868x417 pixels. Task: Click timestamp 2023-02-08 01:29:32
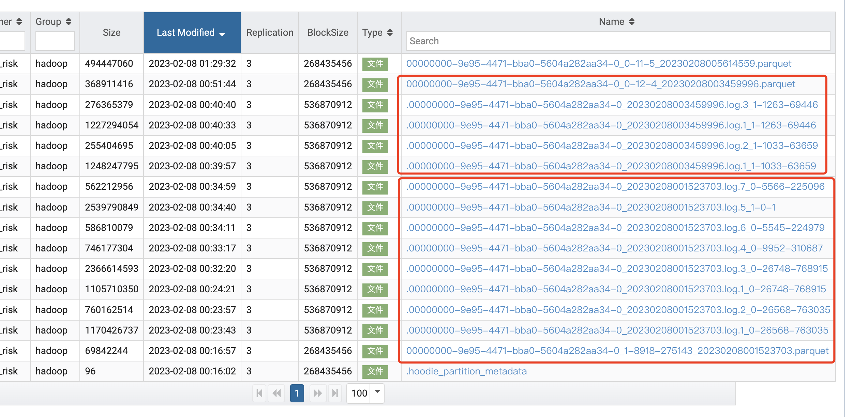click(x=192, y=63)
